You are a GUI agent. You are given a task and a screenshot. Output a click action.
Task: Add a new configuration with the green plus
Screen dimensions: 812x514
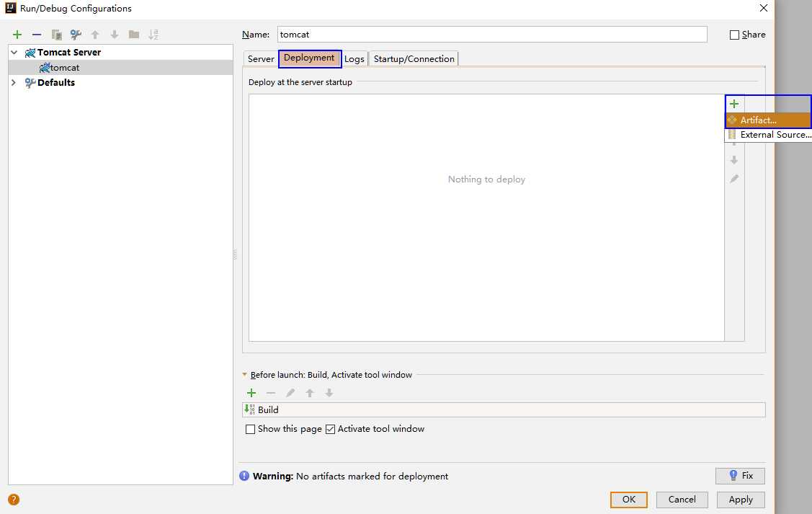click(17, 35)
